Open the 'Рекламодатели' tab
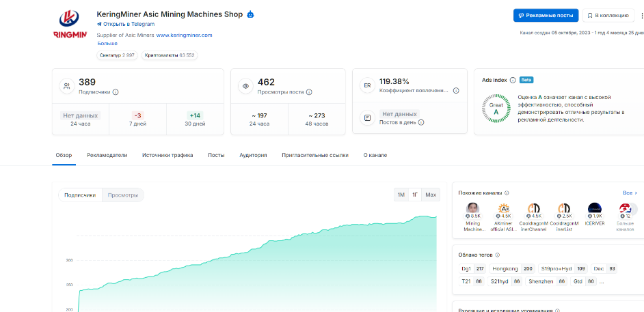 coord(107,156)
